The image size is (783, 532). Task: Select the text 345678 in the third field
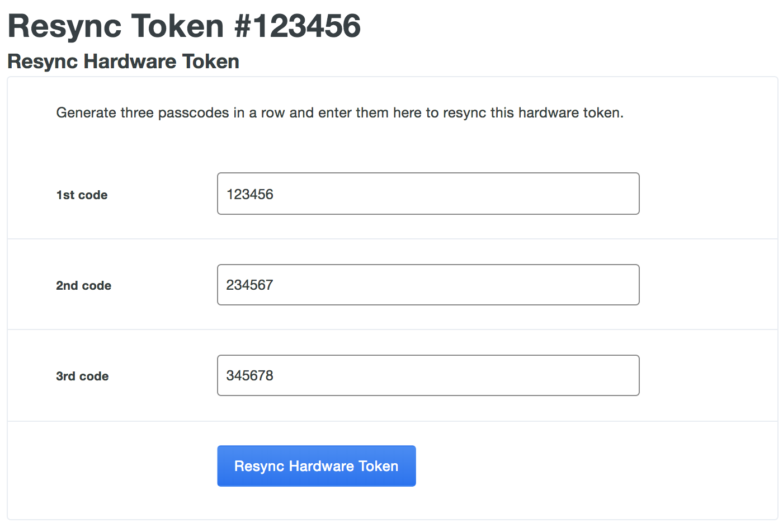click(249, 375)
